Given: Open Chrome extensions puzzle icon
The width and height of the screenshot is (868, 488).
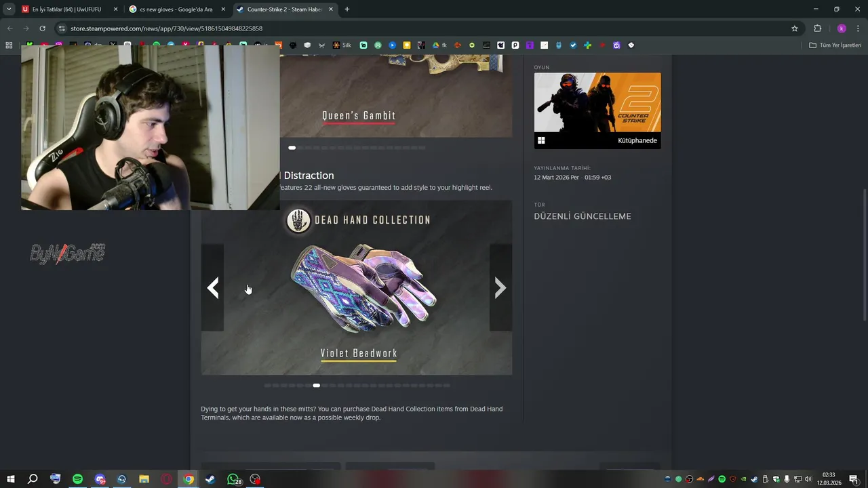Looking at the screenshot, I should tap(817, 28).
